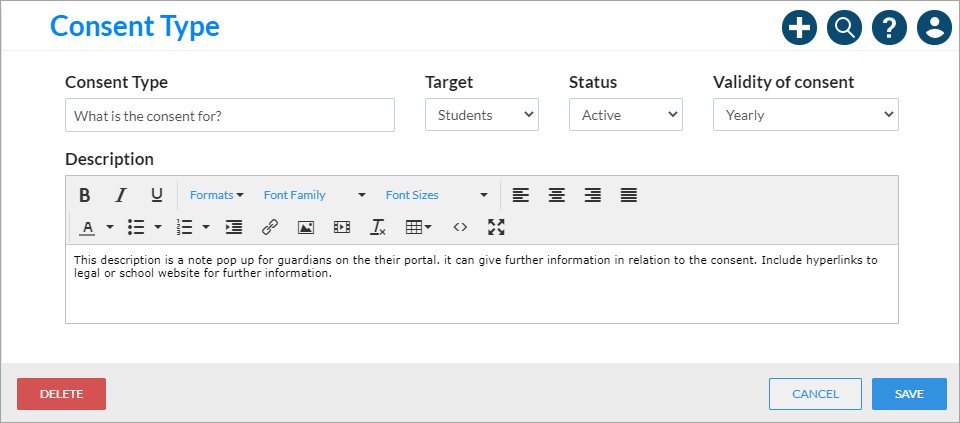Click the insert image icon
Viewport: 960px width, 423px height.
pyautogui.click(x=306, y=227)
